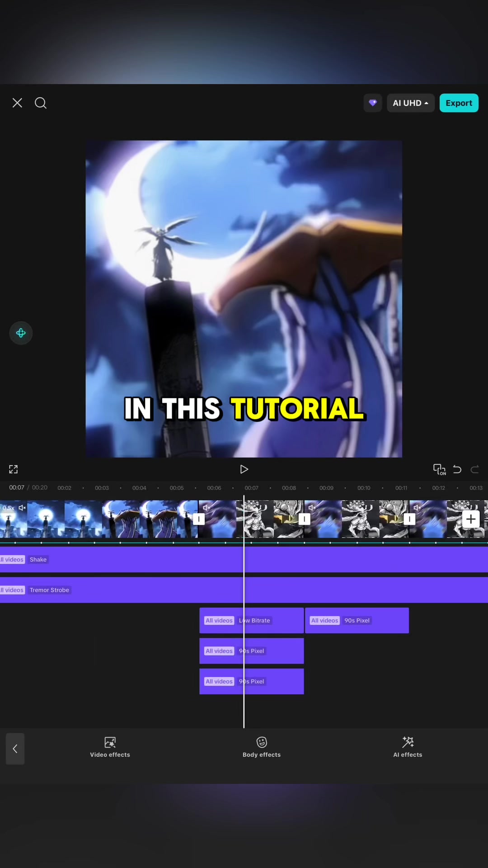Screen dimensions: 488x868
Task: Close the editor with the X icon
Action: 17,103
